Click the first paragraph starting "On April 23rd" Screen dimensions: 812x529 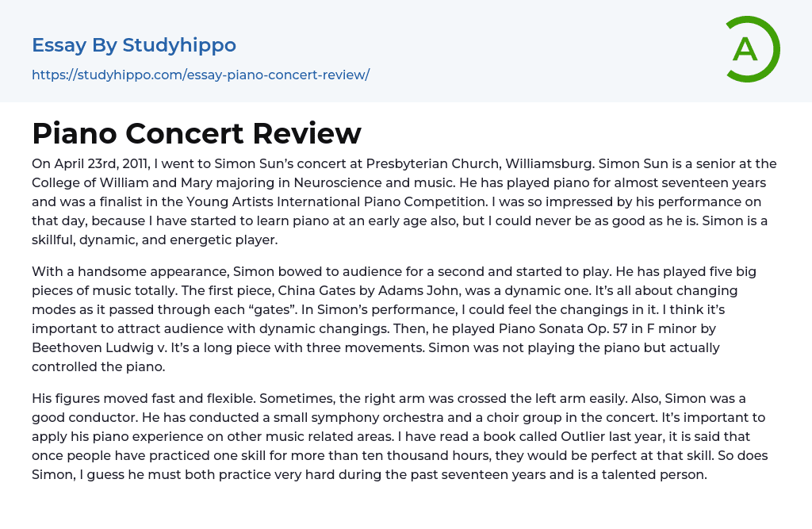(404, 201)
